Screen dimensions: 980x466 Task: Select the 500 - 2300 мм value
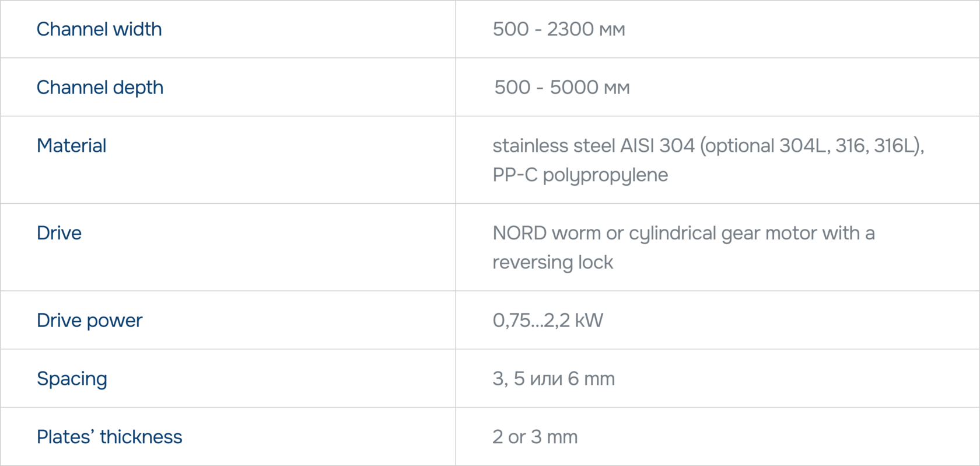pyautogui.click(x=558, y=29)
